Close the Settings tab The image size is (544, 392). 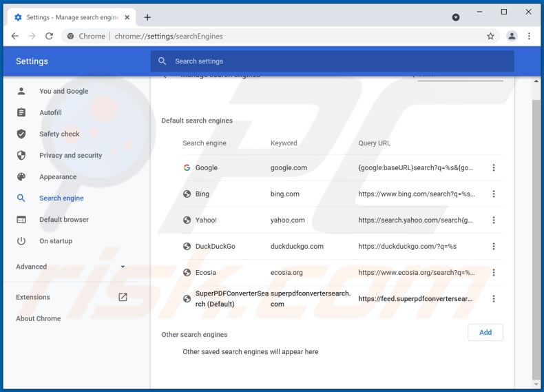pos(127,17)
